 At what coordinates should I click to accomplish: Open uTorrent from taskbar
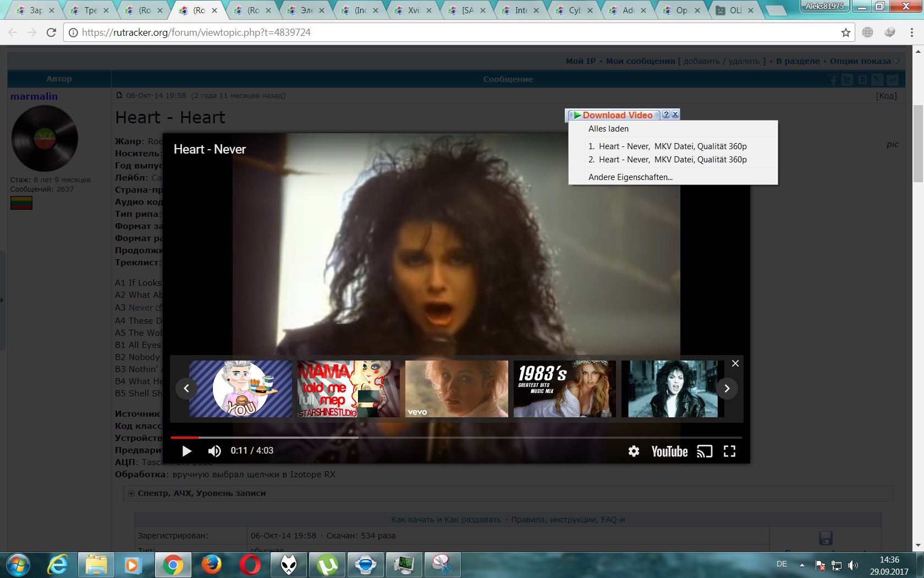point(327,565)
